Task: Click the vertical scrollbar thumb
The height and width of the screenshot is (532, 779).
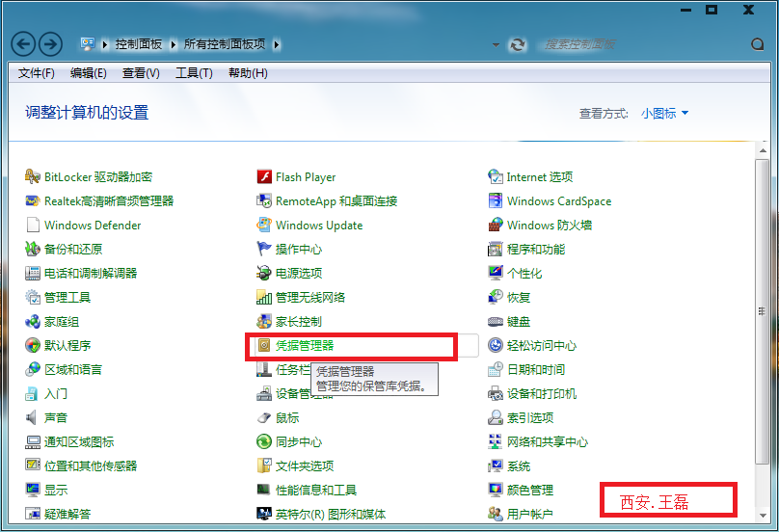Action: 762,311
